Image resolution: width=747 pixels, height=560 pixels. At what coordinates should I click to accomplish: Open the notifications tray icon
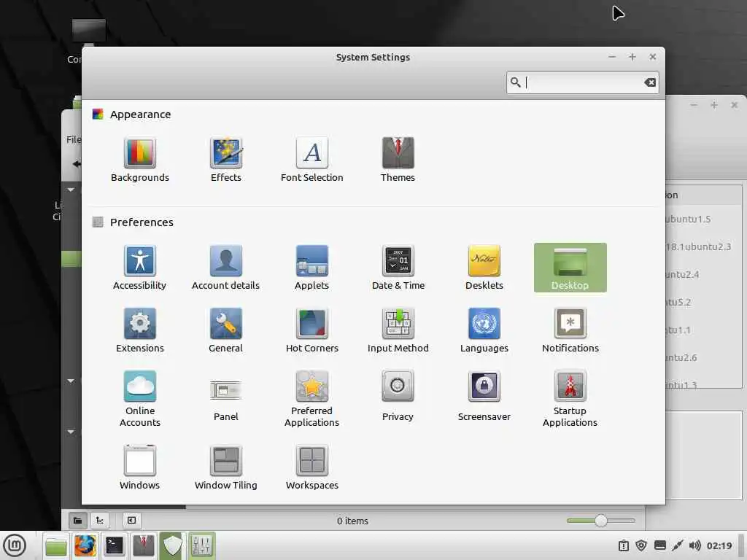click(x=624, y=545)
